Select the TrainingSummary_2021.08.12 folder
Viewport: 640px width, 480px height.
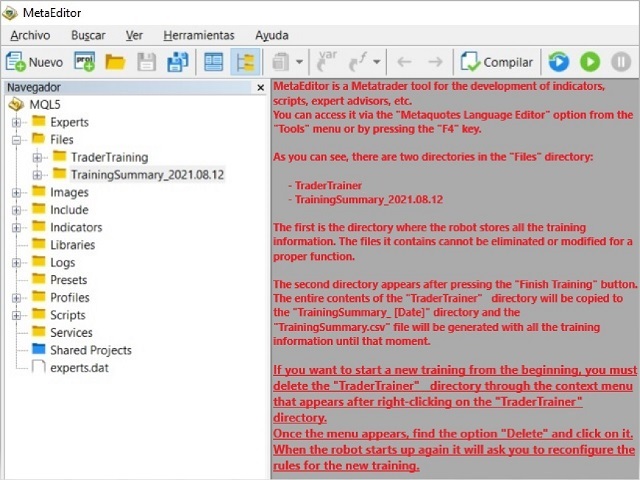[x=147, y=175]
